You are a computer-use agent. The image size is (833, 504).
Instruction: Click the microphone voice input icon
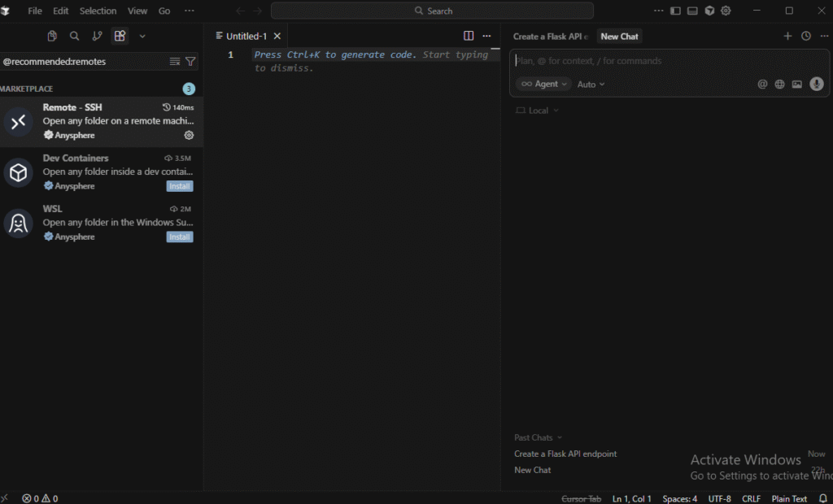(816, 84)
